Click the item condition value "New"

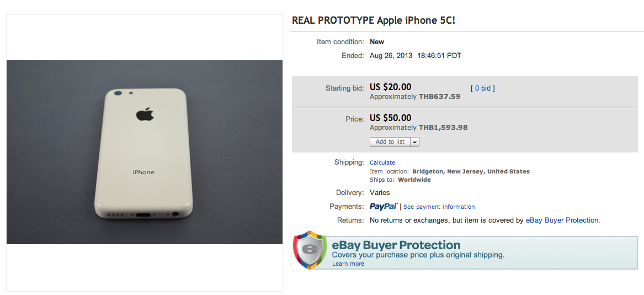pos(377,42)
